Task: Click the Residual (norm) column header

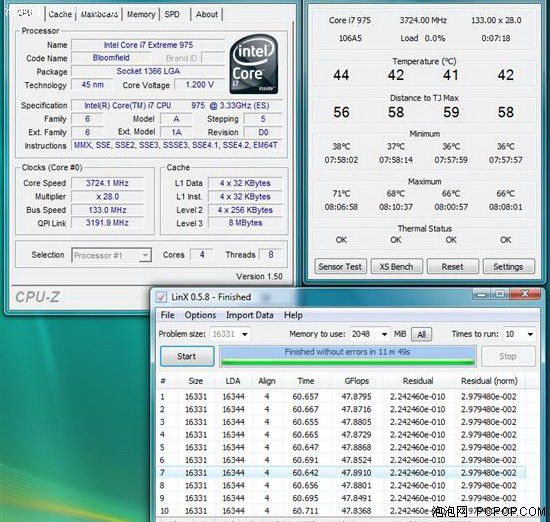Action: 489,381
